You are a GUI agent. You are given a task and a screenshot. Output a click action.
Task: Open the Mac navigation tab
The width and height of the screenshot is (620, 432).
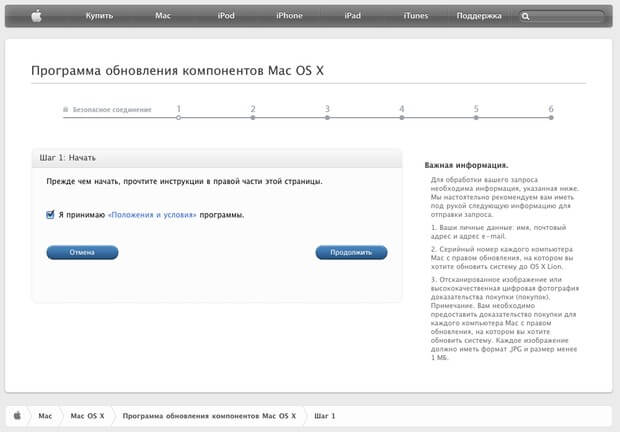coord(163,16)
